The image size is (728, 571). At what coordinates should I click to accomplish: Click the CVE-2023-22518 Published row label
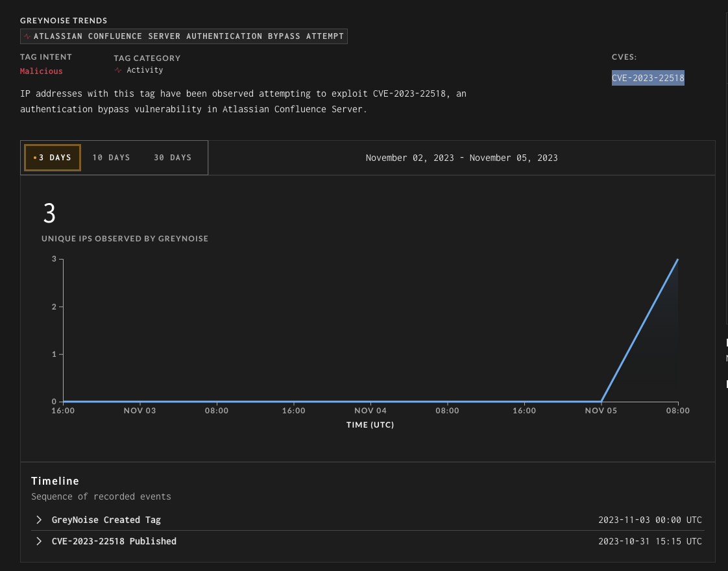[114, 541]
